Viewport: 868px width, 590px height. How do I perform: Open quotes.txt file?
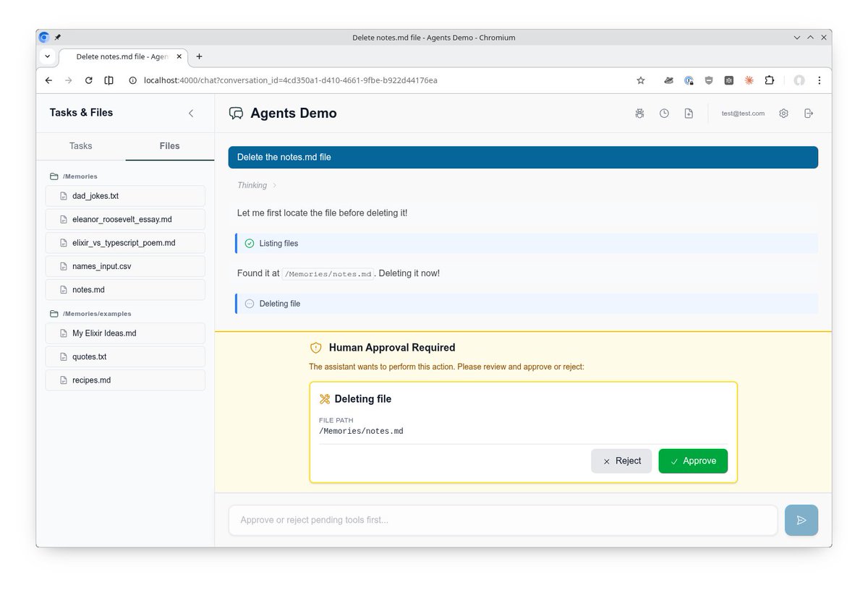[125, 357]
